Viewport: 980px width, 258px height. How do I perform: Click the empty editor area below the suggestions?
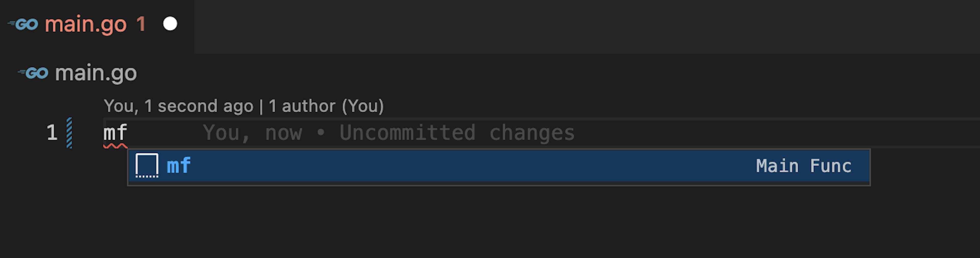[490, 222]
